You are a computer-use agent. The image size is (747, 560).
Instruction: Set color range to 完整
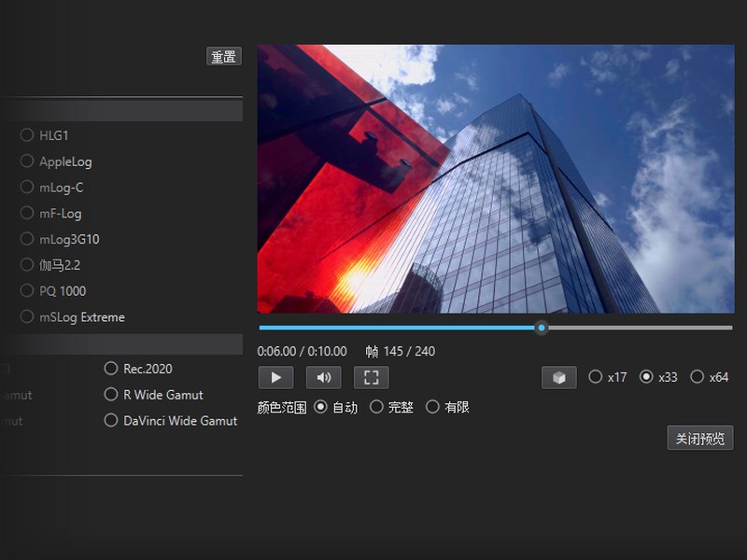[376, 407]
